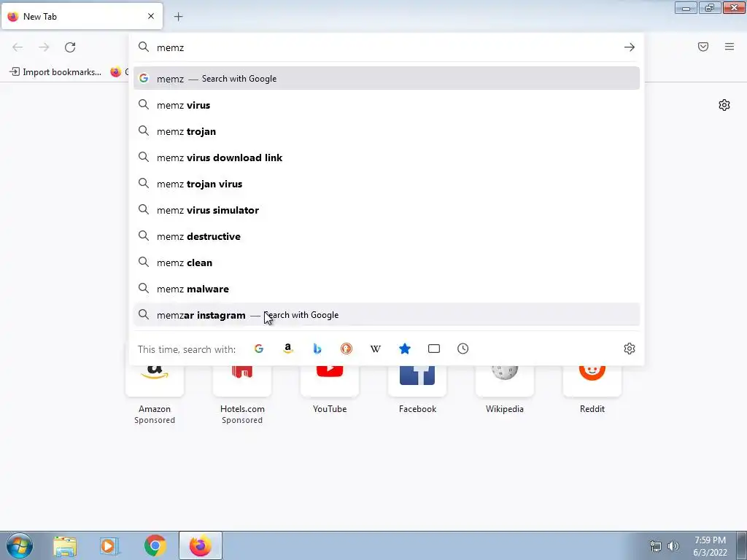Pick 'memz trojan virus' suggestion
747x560 pixels.
387,183
